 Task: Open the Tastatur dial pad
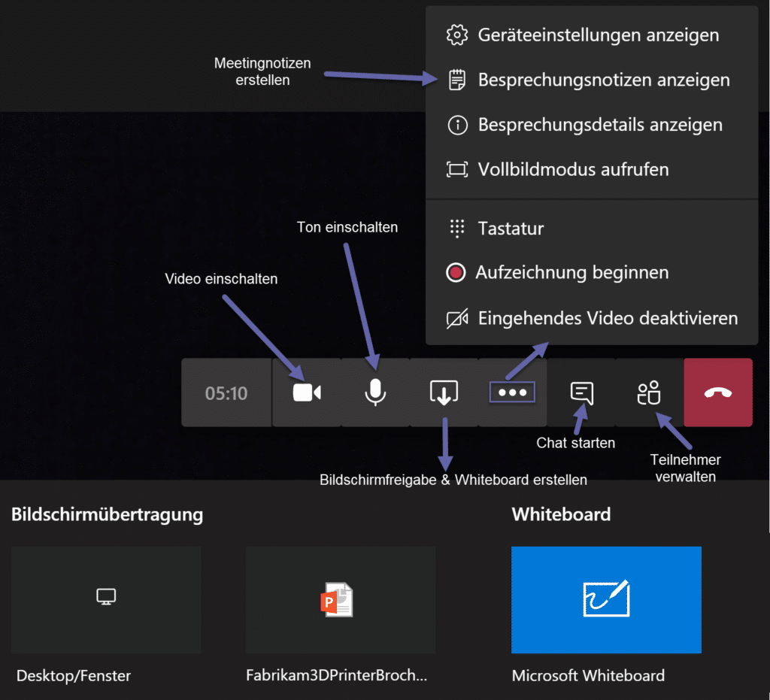pyautogui.click(x=511, y=229)
